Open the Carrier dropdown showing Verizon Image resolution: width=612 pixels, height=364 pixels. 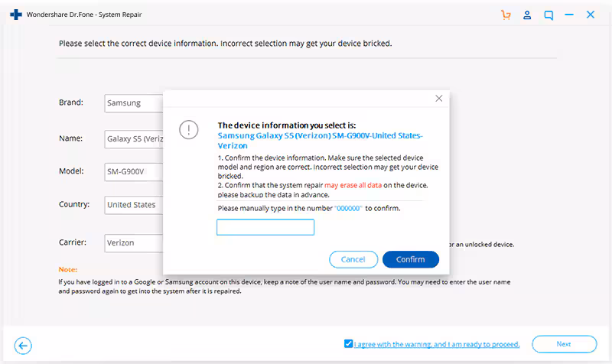(133, 243)
